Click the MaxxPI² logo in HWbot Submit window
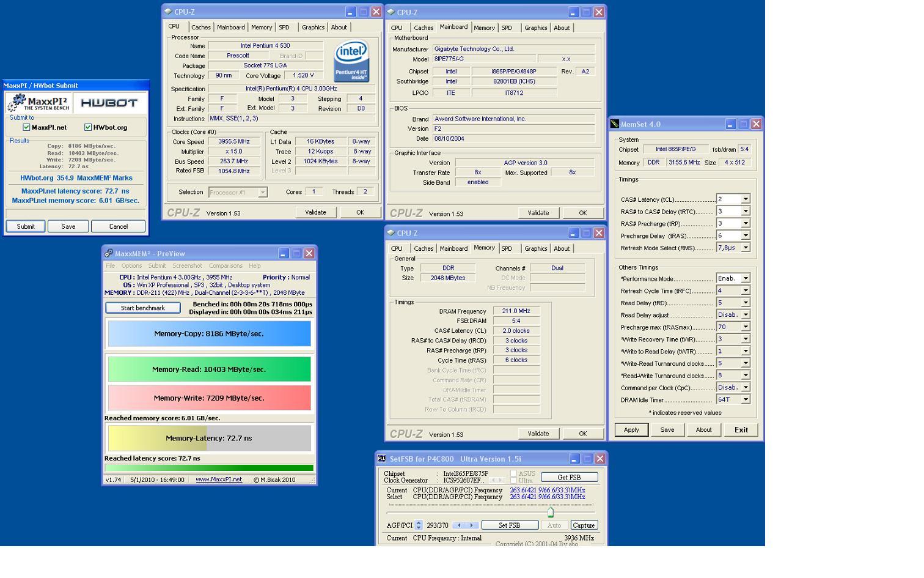The image size is (924, 578). 38,103
